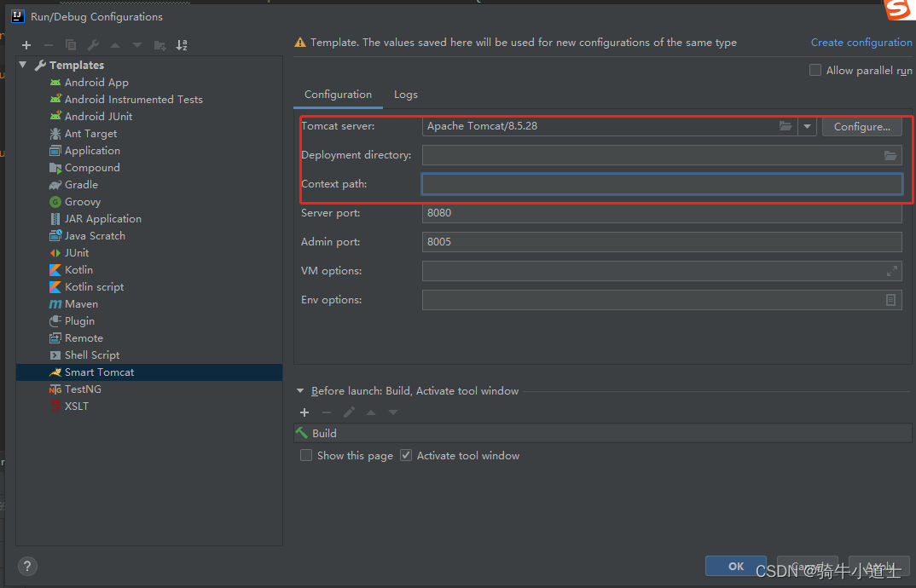Remove Before launch task minus icon
916x588 pixels.
tap(327, 412)
